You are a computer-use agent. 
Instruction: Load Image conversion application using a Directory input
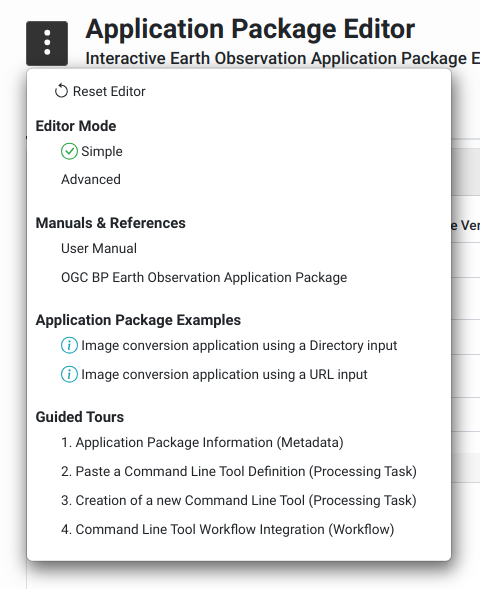pos(239,345)
